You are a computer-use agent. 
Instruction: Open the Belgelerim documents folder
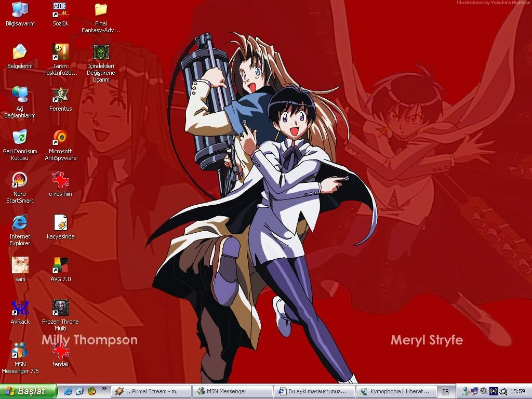click(x=20, y=52)
